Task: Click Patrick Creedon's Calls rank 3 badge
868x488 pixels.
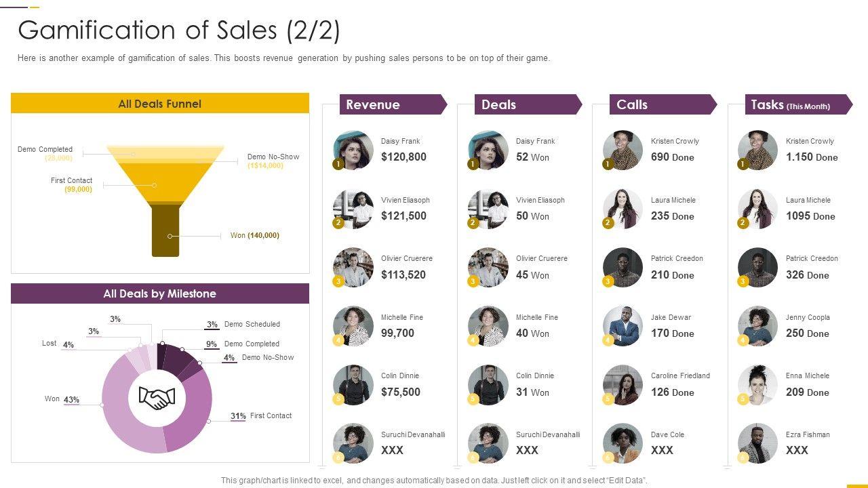Action: (608, 281)
